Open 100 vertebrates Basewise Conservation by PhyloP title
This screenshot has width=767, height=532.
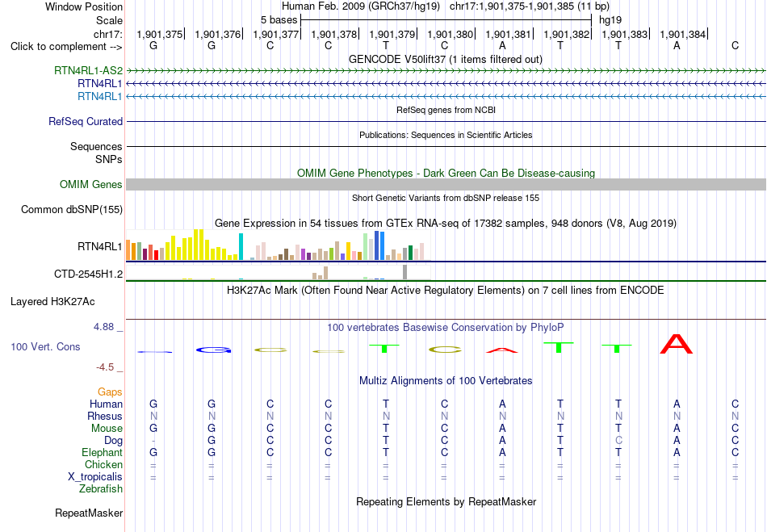click(446, 327)
